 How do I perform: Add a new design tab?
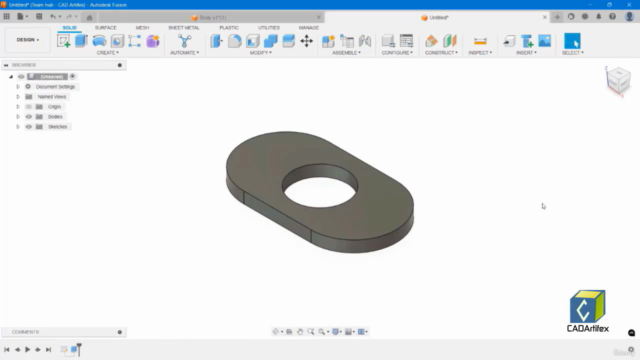[x=557, y=17]
